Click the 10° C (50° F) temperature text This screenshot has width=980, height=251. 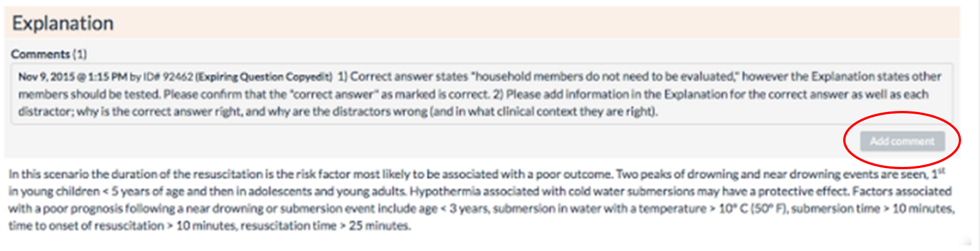tap(752, 209)
